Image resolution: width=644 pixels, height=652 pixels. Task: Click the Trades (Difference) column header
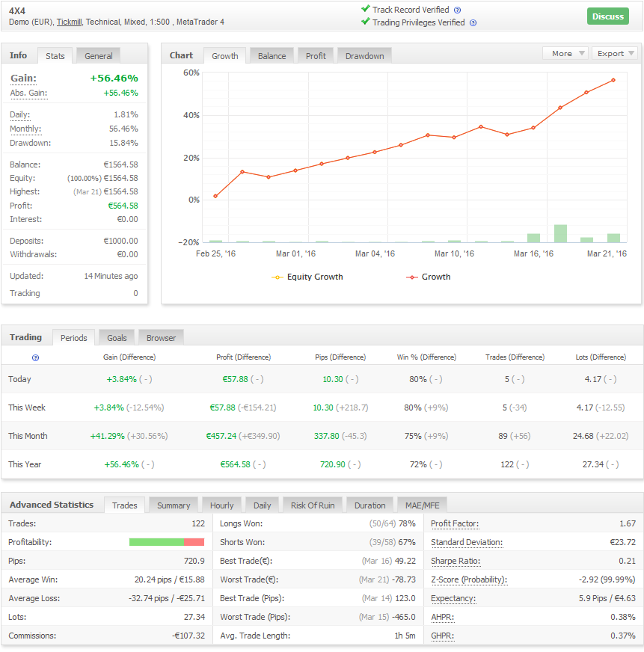pyautogui.click(x=515, y=357)
